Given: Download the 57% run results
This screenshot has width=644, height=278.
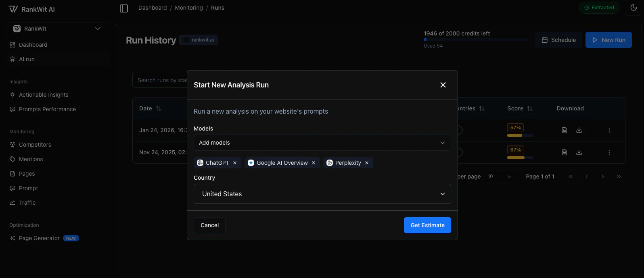Looking at the screenshot, I should click(579, 130).
